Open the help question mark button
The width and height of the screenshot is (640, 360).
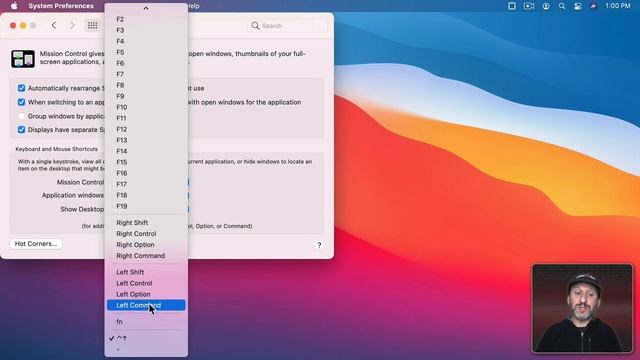point(319,245)
